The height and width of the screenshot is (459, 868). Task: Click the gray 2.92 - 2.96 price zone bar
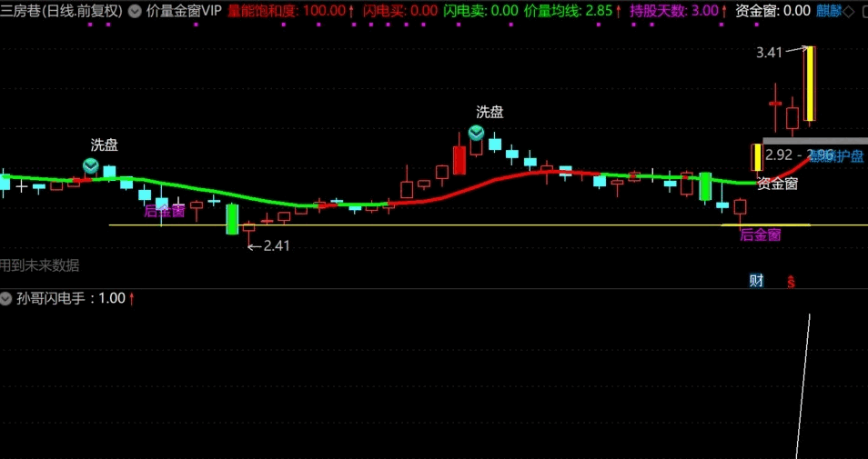[815, 142]
